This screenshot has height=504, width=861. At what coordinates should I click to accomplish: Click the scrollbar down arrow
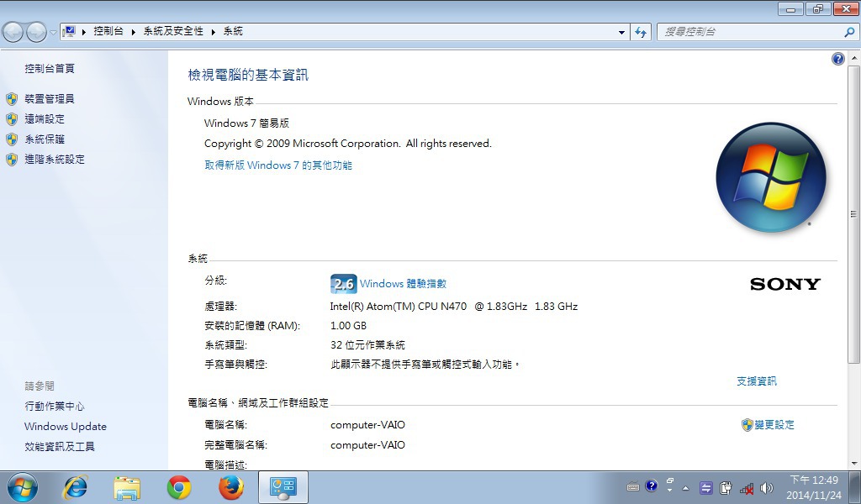tap(854, 464)
